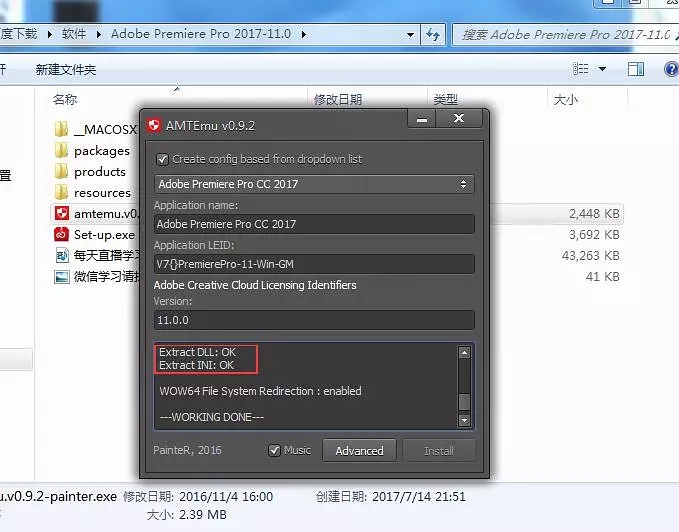The height and width of the screenshot is (532, 679).
Task: Click the Set-up.exe file name
Action: 104,235
